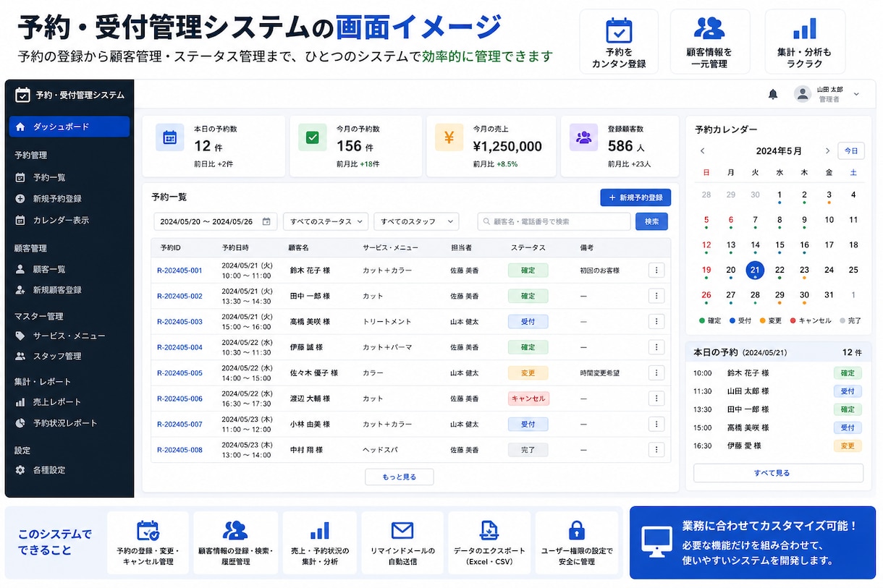Click the 予約をカンタン登録 calendar-check icon
This screenshot has height=588, width=883.
click(619, 30)
